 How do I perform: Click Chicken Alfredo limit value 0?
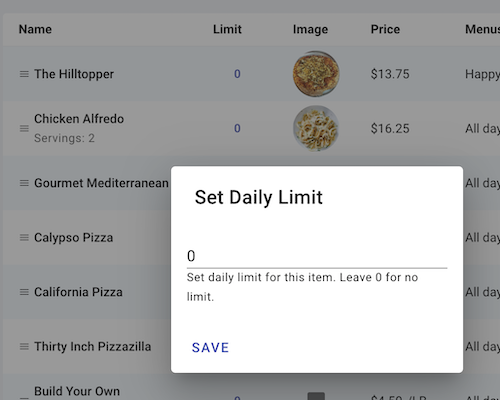[237, 128]
